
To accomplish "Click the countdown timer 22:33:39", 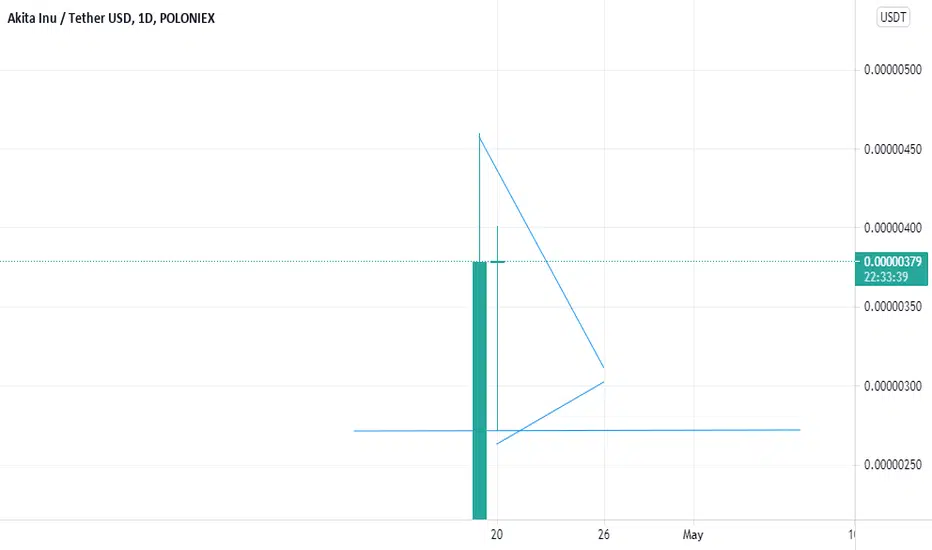I will (886, 277).
